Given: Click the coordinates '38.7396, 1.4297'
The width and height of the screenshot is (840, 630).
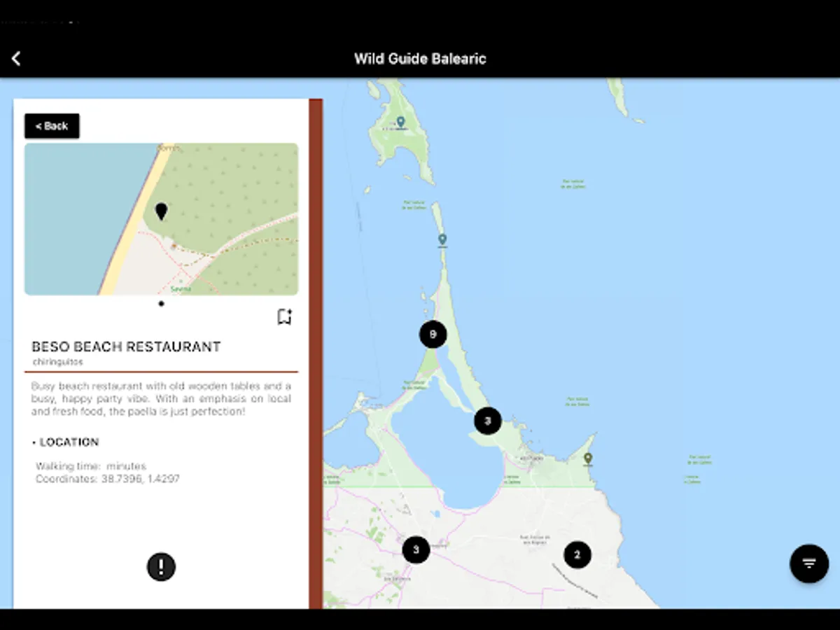Looking at the screenshot, I should [x=141, y=479].
